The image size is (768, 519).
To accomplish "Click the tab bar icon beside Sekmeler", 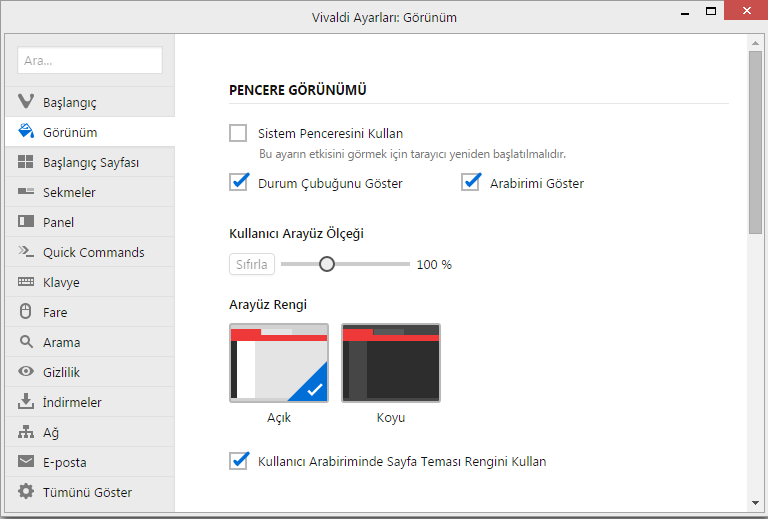I will pos(26,191).
